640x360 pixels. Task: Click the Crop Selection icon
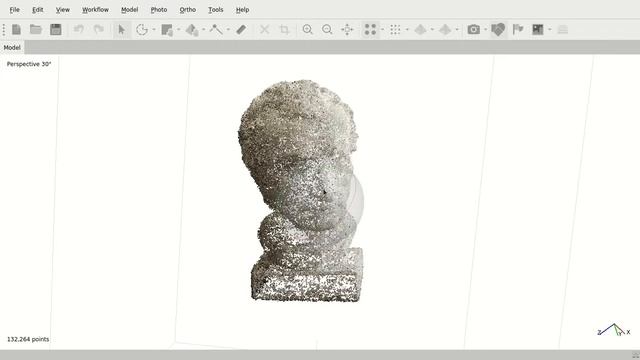[284, 29]
